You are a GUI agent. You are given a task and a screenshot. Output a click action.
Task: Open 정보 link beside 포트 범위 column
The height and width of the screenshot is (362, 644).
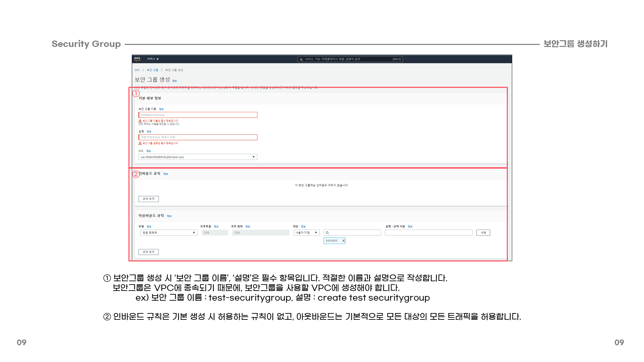pos(248,227)
